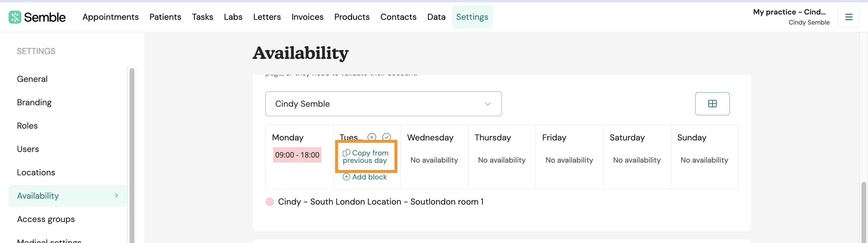Click the copy icon on Tuesday
This screenshot has height=243, width=868.
[x=346, y=153]
